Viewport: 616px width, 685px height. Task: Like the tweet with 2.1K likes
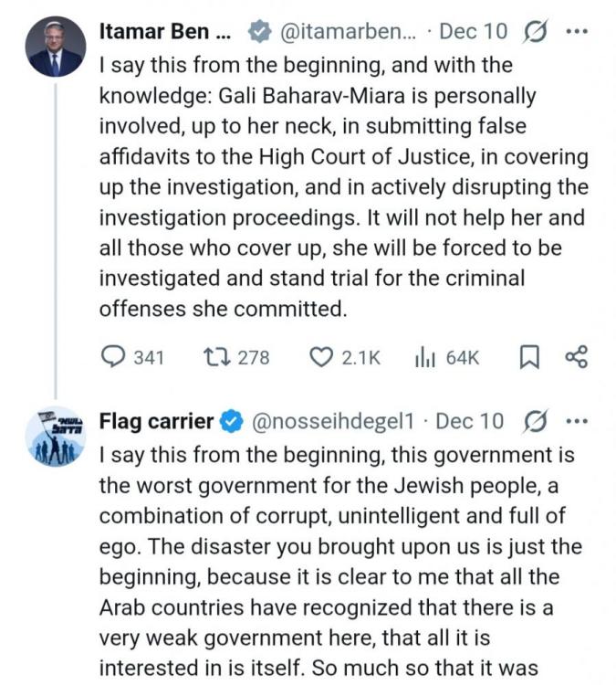321,358
